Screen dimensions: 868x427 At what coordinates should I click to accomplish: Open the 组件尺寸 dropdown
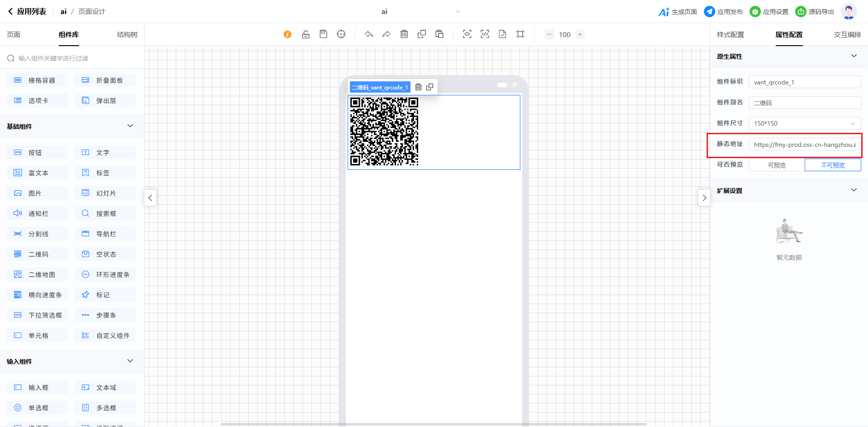tap(804, 123)
